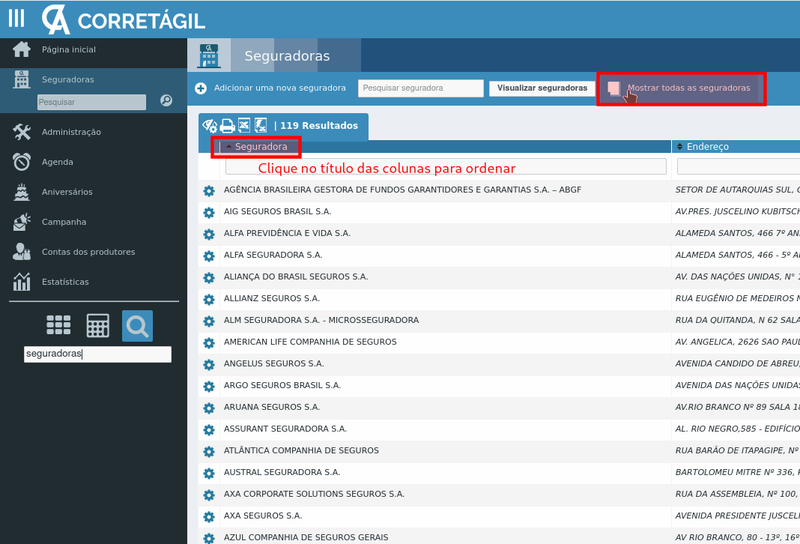The image size is (800, 544).
Task: Click the sidebar search magnifier next to Pesquisar
Action: (x=166, y=101)
